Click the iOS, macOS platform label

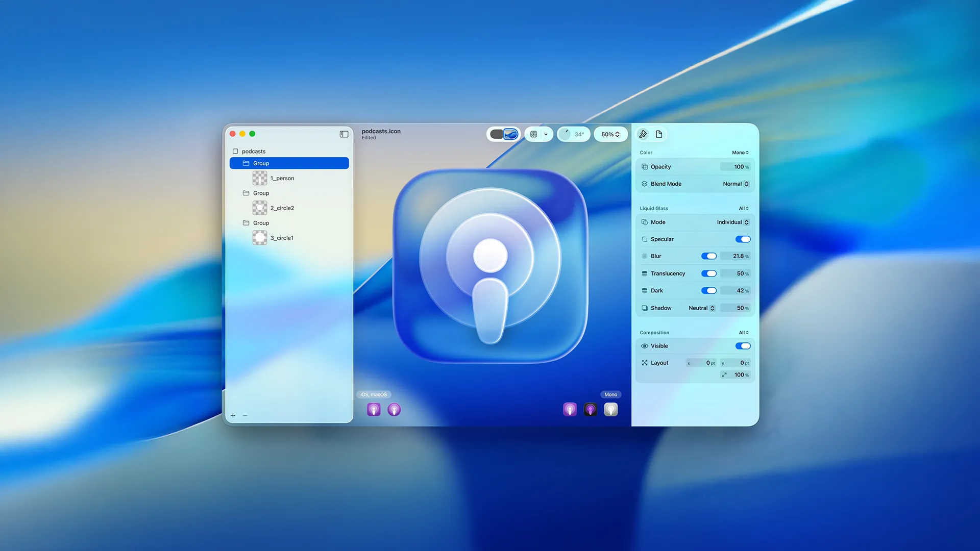pyautogui.click(x=374, y=394)
